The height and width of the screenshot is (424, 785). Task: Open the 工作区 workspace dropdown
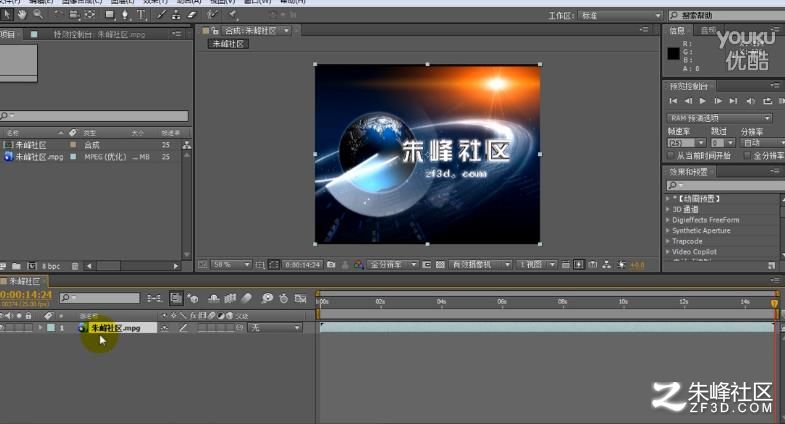(620, 16)
